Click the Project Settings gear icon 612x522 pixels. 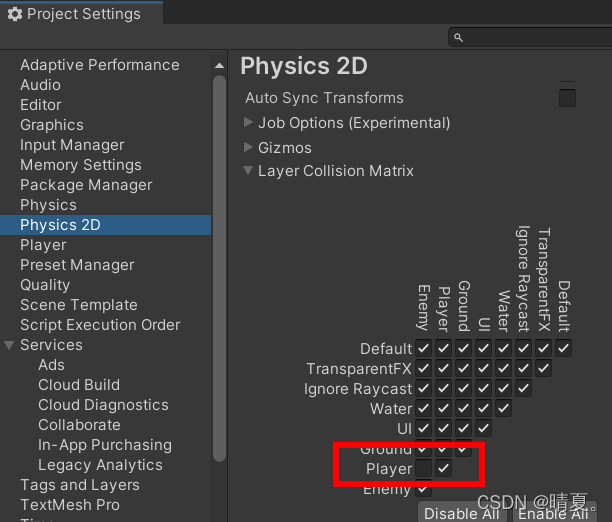point(15,14)
